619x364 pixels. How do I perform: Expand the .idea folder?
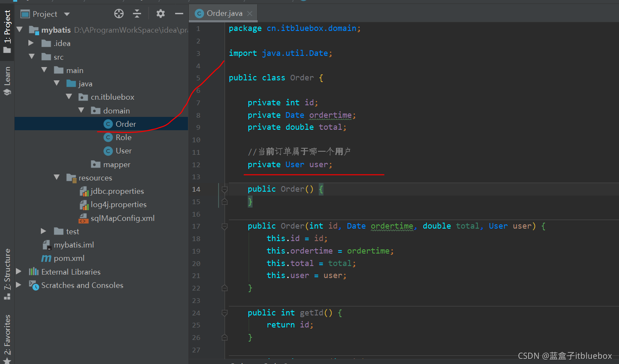point(31,43)
